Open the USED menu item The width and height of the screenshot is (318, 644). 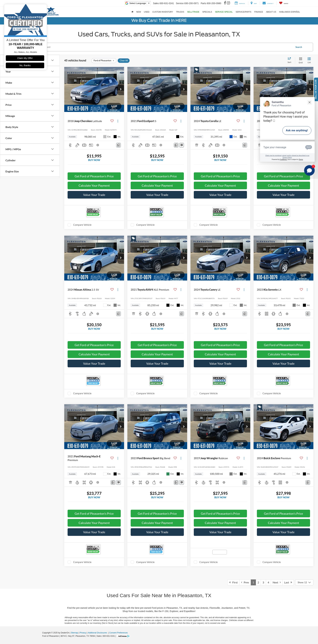click(x=147, y=12)
